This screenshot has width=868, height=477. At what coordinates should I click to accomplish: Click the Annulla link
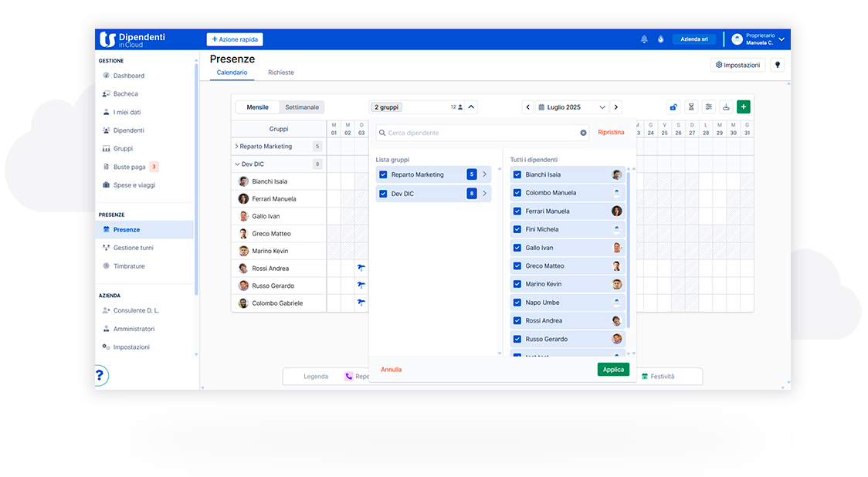(391, 370)
